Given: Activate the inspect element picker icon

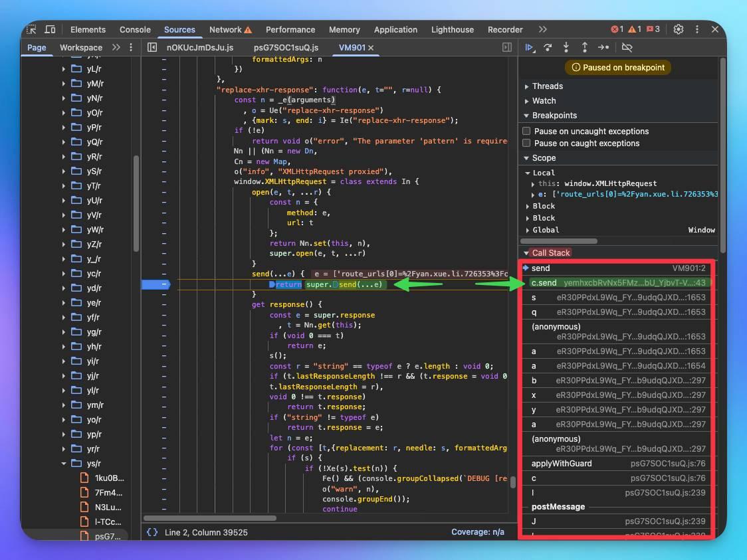Looking at the screenshot, I should tap(31, 29).
